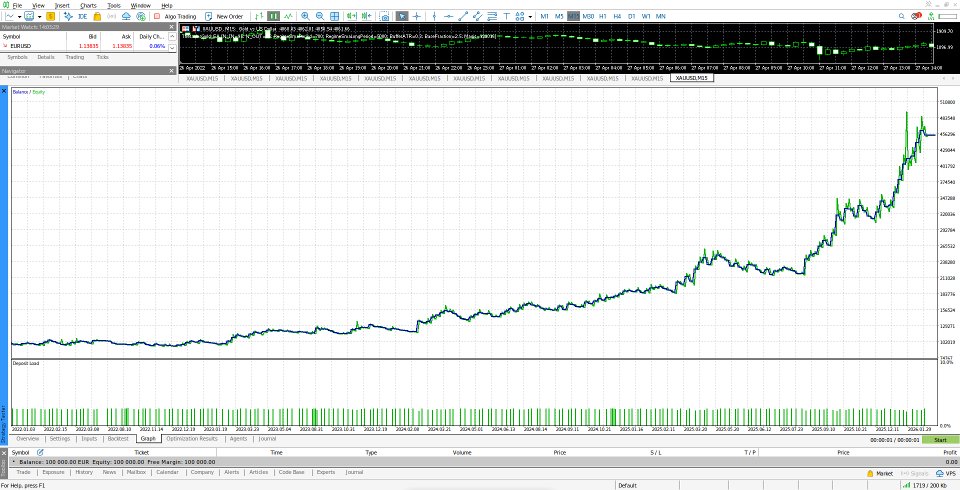Toggle Algo Trading on or off
The width and height of the screenshot is (960, 490).
175,17
